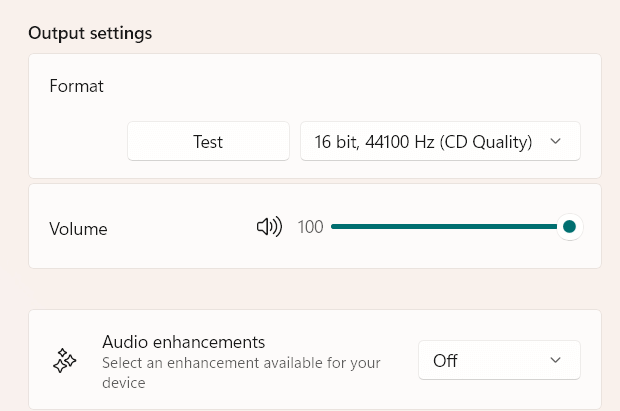Click the Volume label

[78, 229]
